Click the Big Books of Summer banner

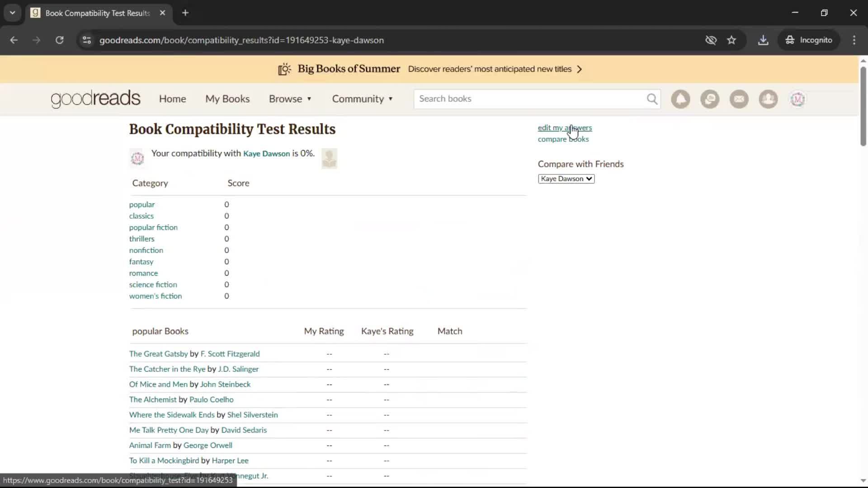click(x=429, y=69)
